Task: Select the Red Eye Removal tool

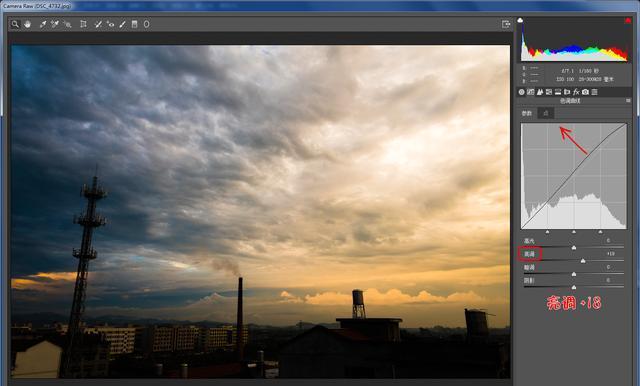Action: coord(110,24)
